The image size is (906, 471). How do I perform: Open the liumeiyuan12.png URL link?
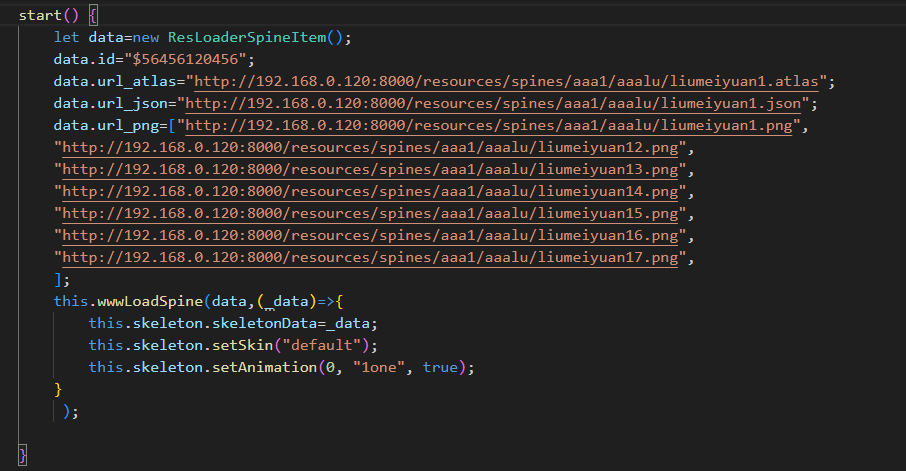pyautogui.click(x=372, y=147)
